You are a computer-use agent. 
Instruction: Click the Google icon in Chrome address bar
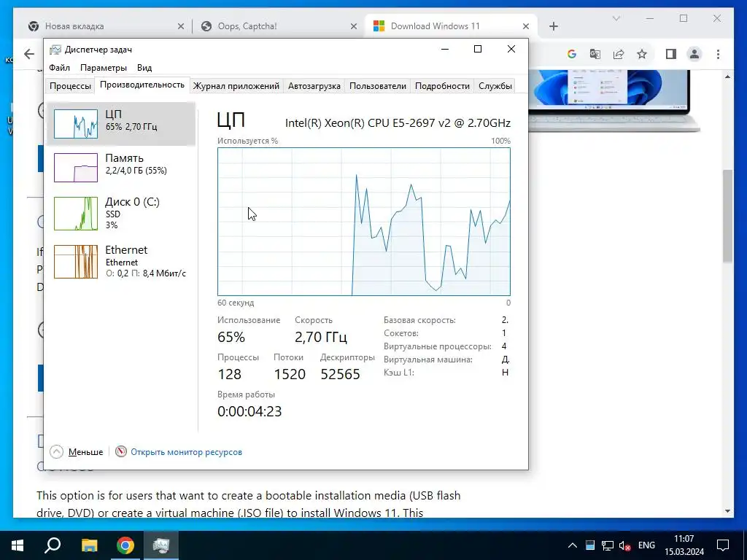[572, 54]
